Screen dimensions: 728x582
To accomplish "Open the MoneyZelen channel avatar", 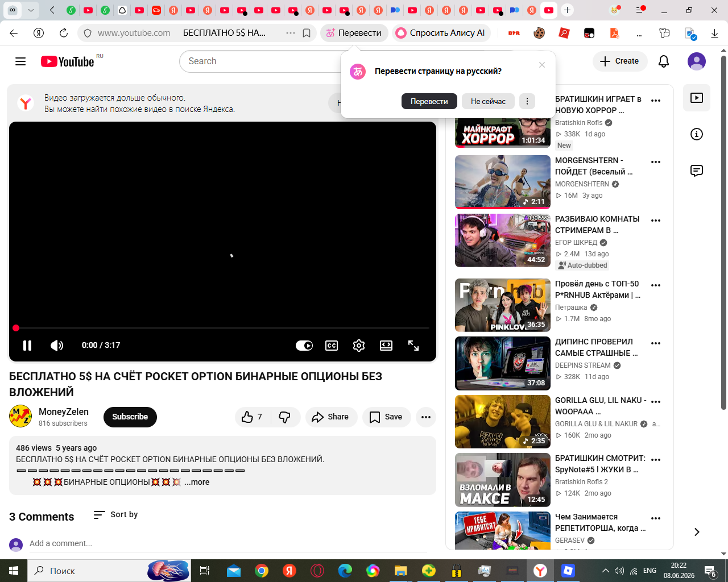I will point(20,417).
